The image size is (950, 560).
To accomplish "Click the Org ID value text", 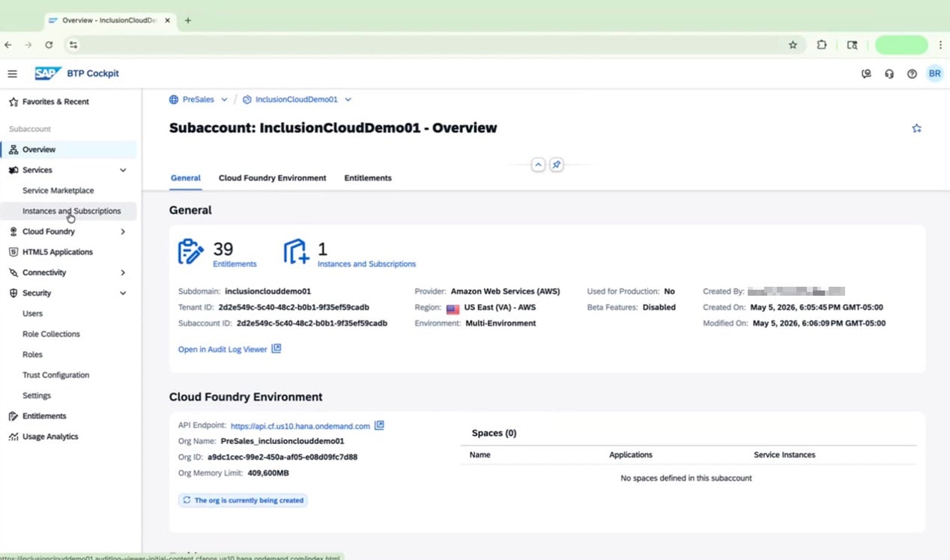I will pos(282,457).
